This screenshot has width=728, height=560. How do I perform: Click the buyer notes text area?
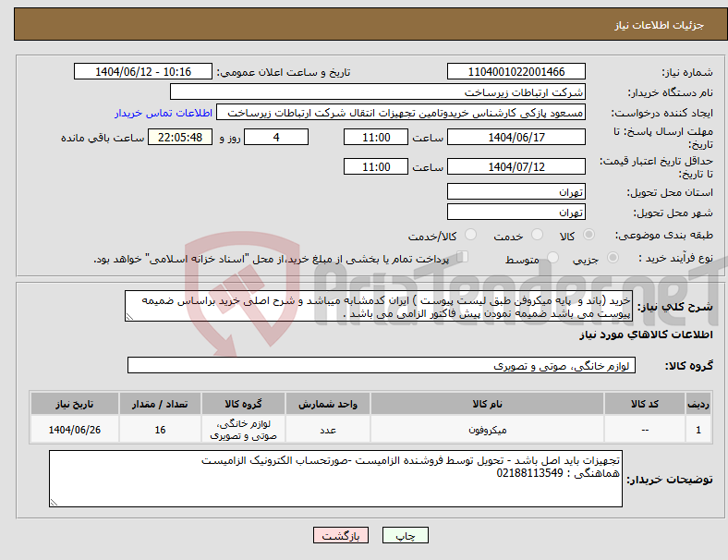pos(335,479)
